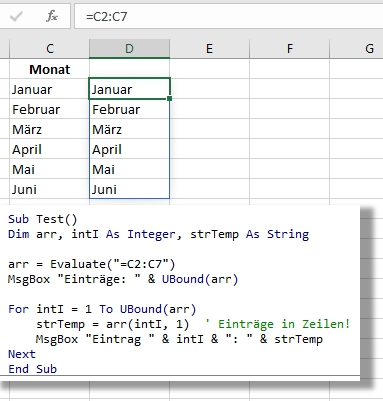Screen dimensions: 383x401
Task: Click the Sub Test() code line
Action: [42, 219]
